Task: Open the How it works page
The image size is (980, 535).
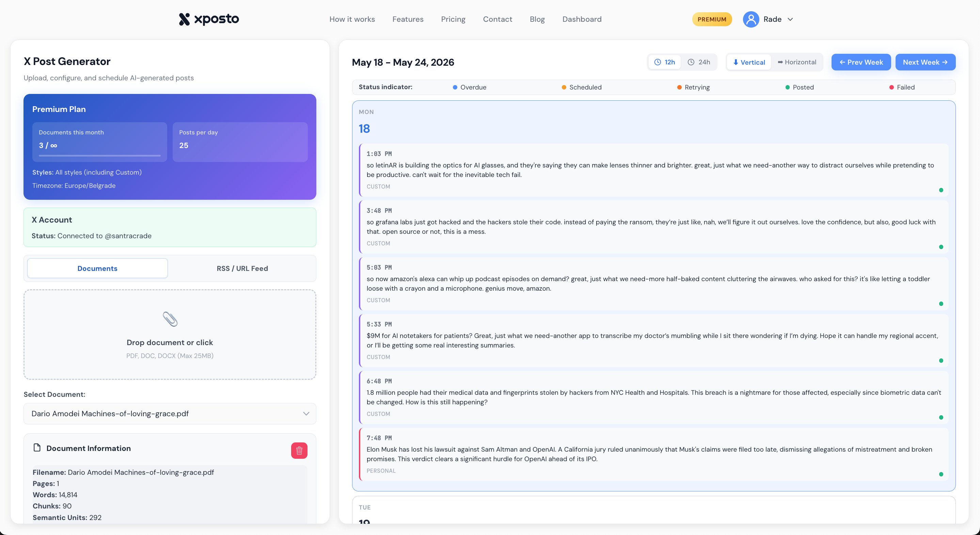Action: click(x=352, y=19)
